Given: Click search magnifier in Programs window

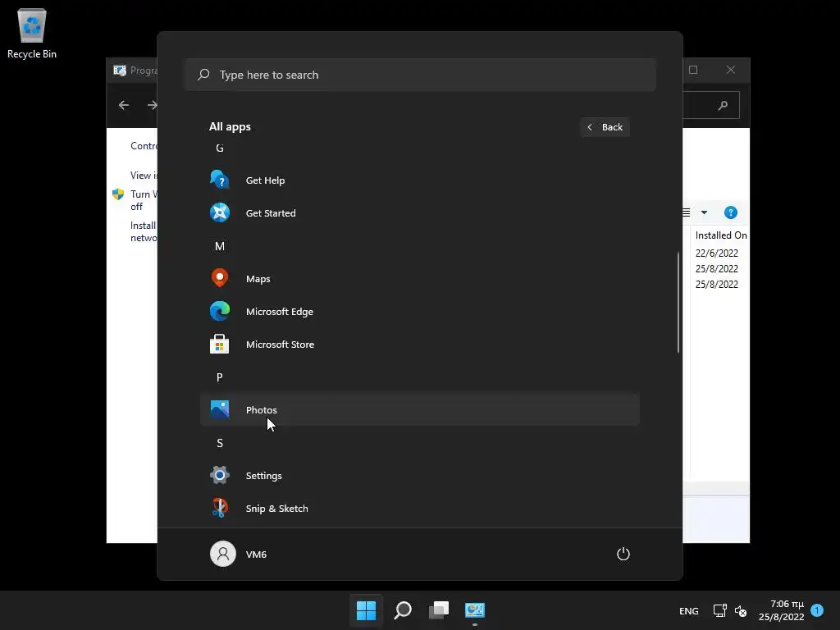Looking at the screenshot, I should tap(723, 105).
